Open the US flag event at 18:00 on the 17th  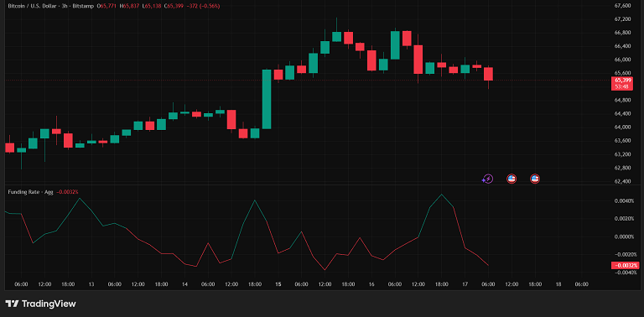click(x=535, y=179)
